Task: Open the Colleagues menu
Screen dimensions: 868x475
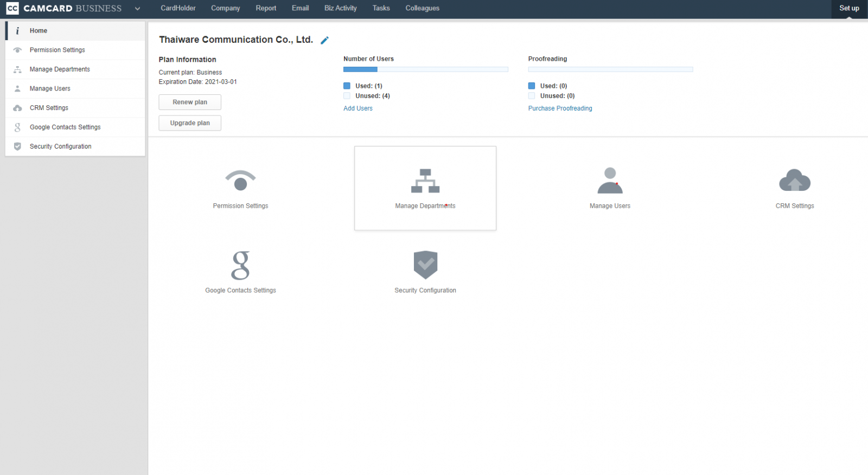Action: pos(423,8)
